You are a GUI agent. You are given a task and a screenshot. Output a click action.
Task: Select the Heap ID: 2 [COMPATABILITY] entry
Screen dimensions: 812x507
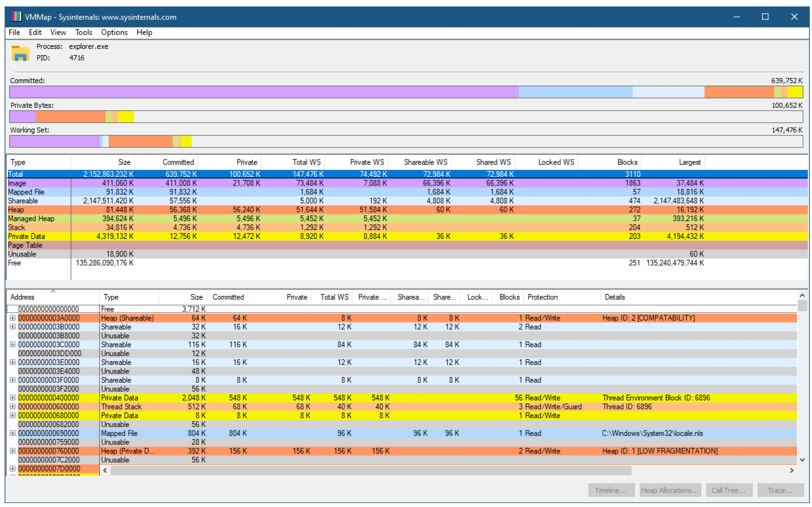click(648, 318)
